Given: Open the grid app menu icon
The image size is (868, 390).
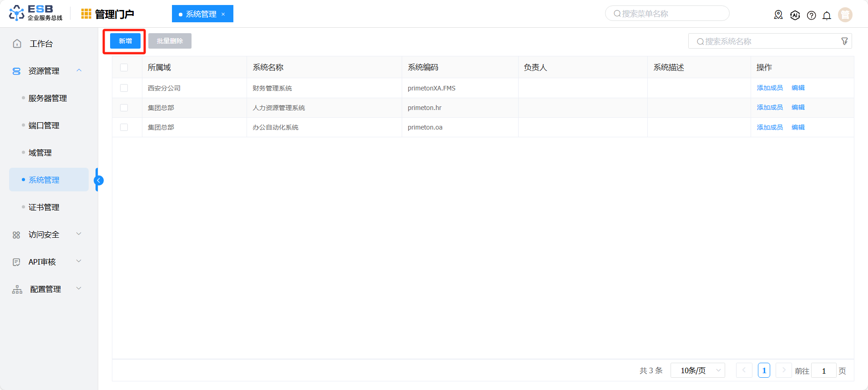Looking at the screenshot, I should coord(86,14).
